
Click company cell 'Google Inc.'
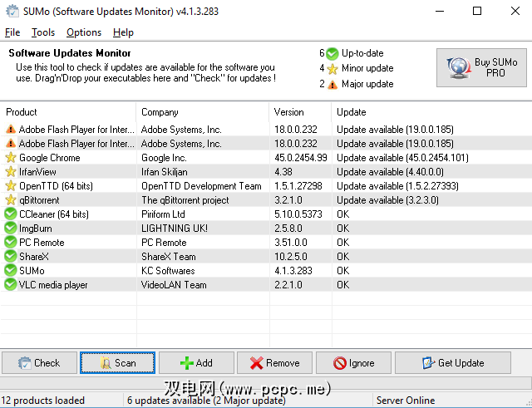tap(164, 158)
